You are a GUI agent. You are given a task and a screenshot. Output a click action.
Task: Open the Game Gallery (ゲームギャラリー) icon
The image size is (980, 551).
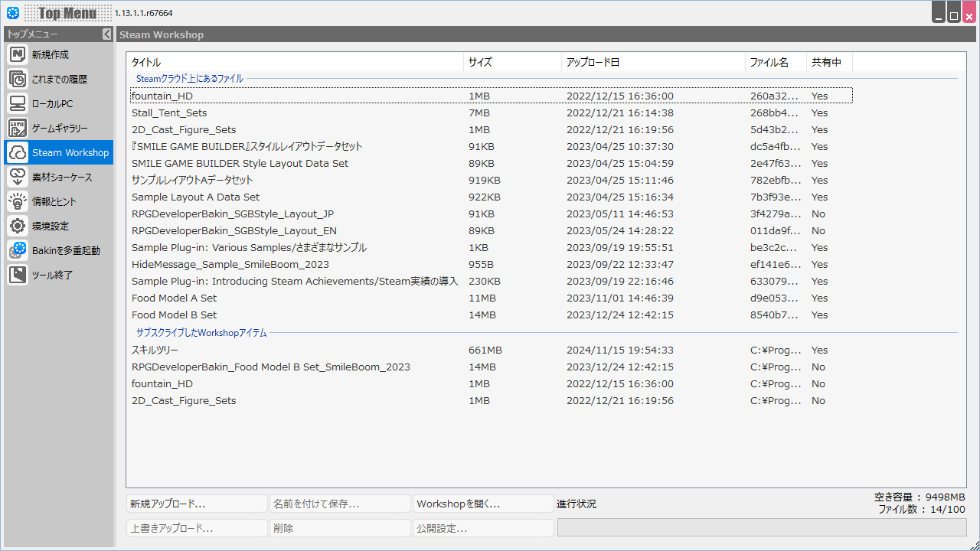[18, 128]
